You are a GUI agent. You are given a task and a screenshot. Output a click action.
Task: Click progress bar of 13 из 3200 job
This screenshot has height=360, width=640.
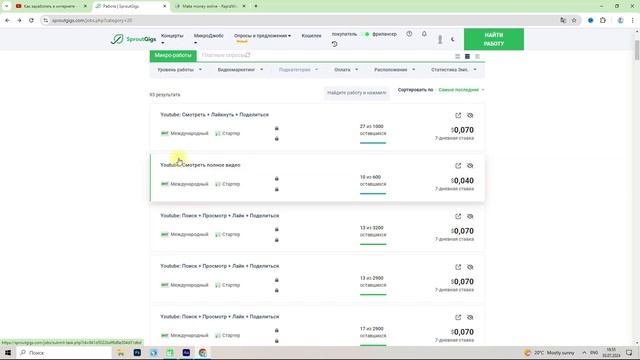[x=373, y=244]
